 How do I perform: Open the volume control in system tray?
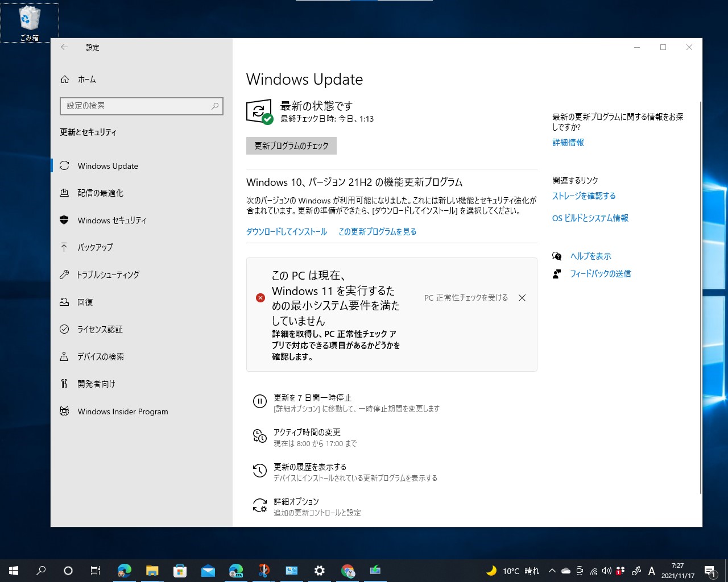pyautogui.click(x=606, y=571)
